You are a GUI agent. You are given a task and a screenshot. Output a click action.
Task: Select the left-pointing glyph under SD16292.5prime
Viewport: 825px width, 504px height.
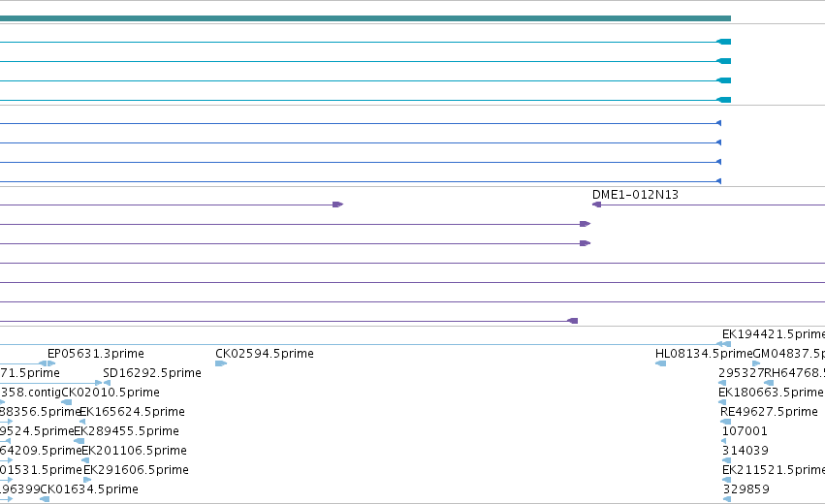107,383
